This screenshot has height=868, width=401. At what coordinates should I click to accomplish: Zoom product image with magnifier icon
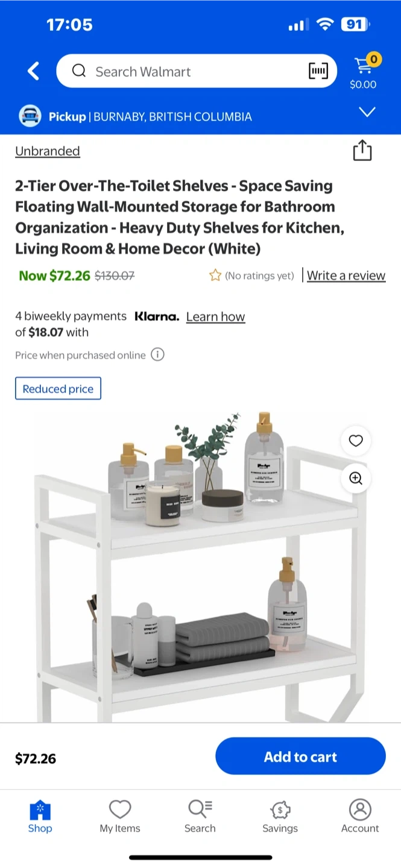point(356,478)
